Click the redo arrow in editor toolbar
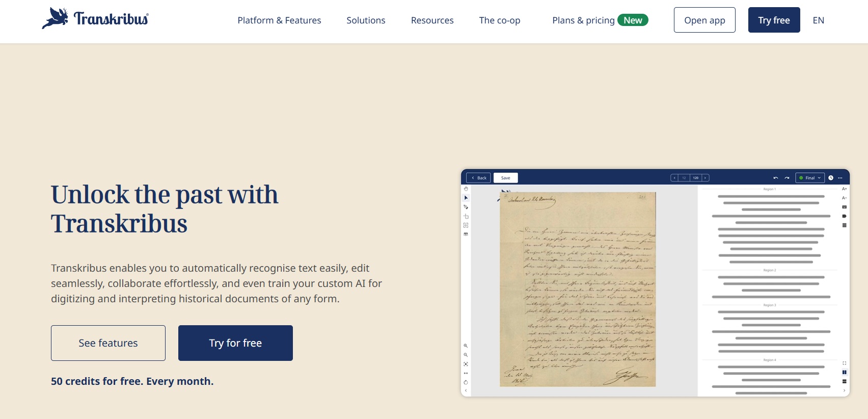 (x=787, y=178)
